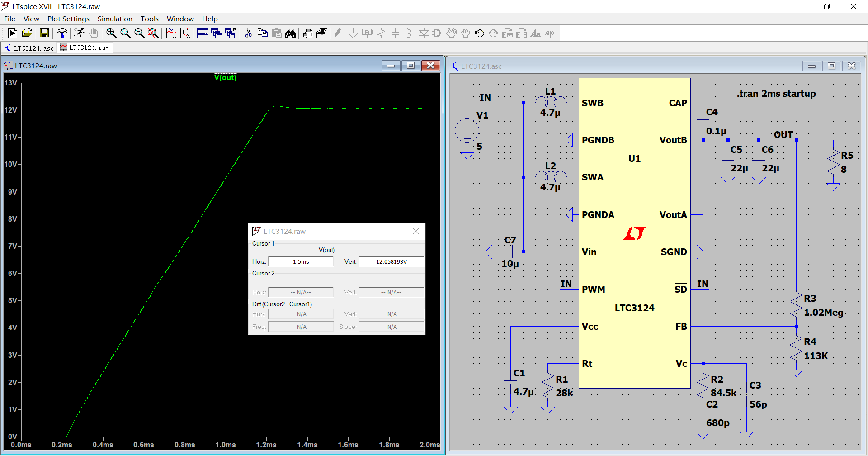
Task: Click the 1.02Meg value of R3
Action: [x=823, y=312]
